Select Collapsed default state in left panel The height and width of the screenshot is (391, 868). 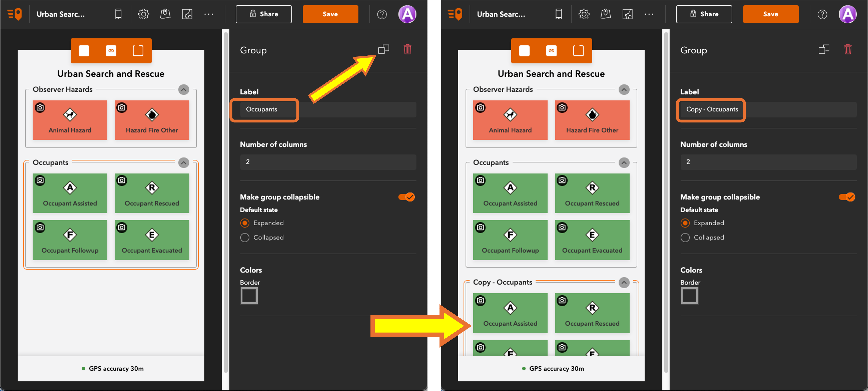tap(245, 237)
